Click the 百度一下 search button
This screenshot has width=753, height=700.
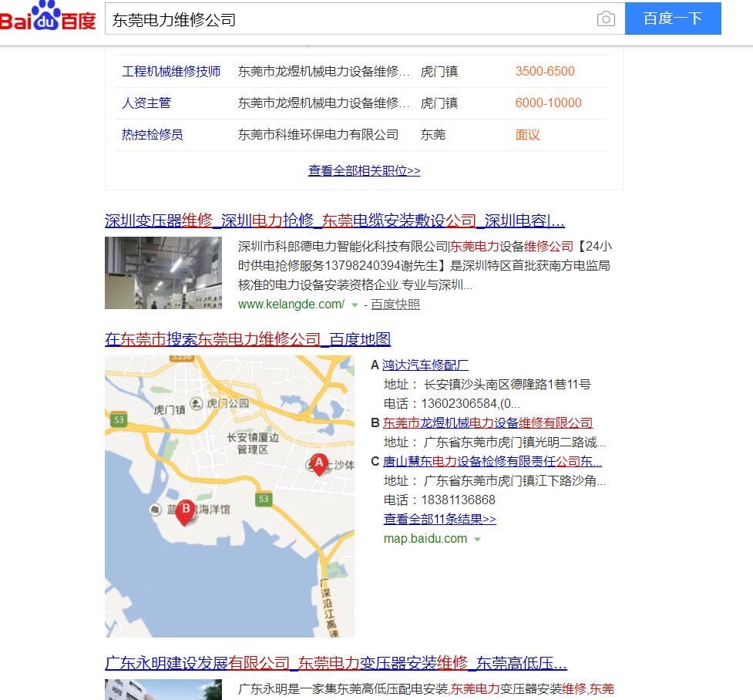[x=673, y=19]
